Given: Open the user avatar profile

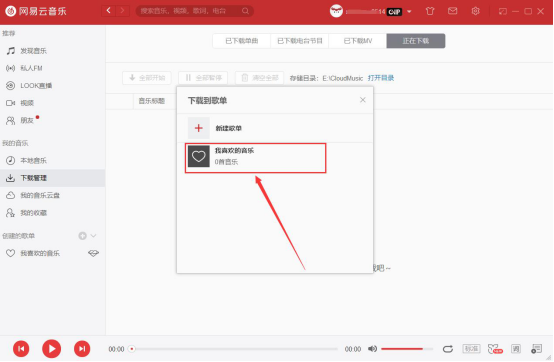Looking at the screenshot, I should [336, 11].
